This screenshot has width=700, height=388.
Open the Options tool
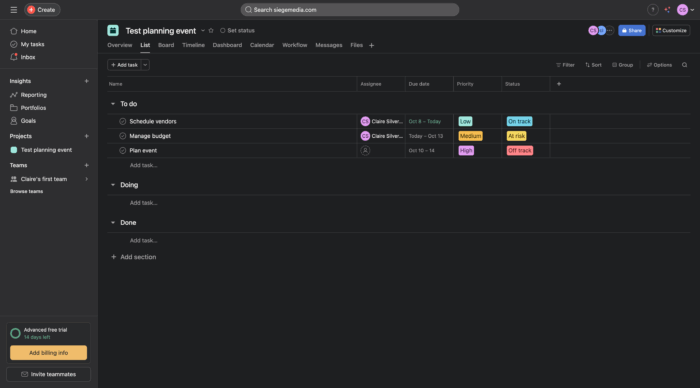tap(659, 65)
